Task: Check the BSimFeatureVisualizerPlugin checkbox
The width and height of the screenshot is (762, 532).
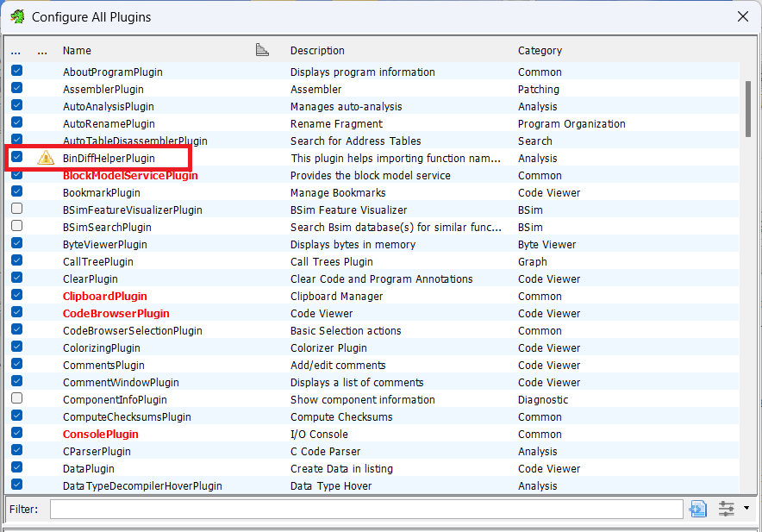Action: point(17,209)
